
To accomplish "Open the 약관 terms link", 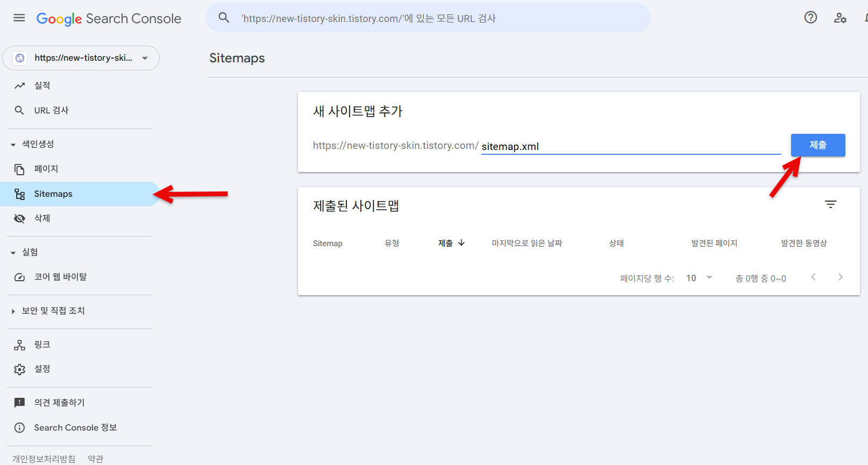I will pos(95,459).
